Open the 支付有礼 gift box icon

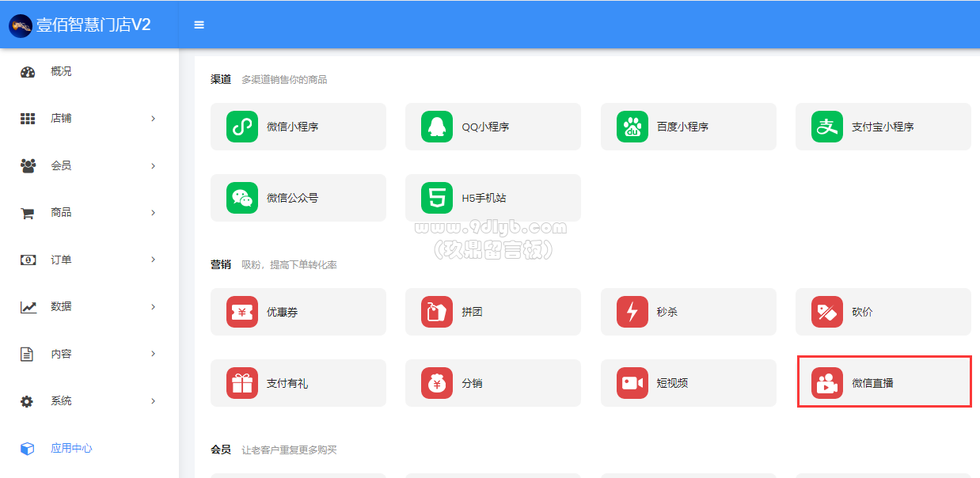[242, 383]
